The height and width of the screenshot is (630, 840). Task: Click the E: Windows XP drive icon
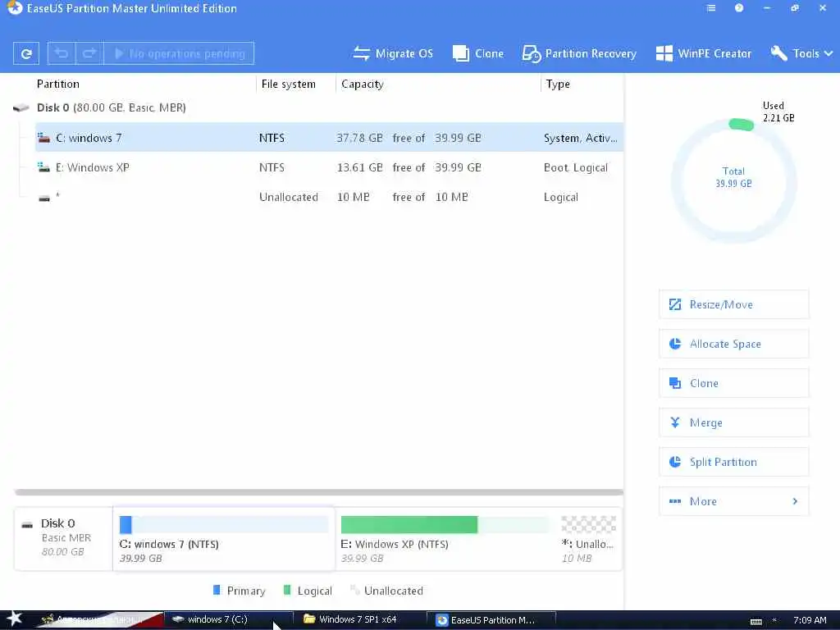tap(44, 167)
